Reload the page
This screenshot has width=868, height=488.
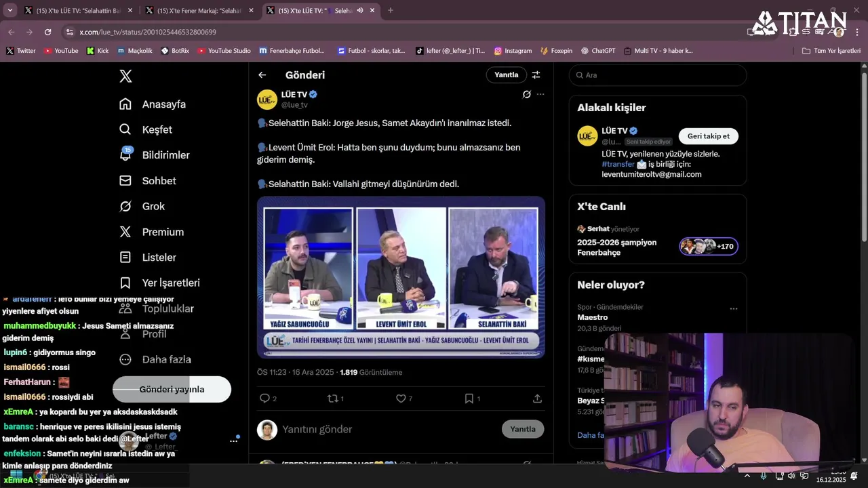pos(47,32)
